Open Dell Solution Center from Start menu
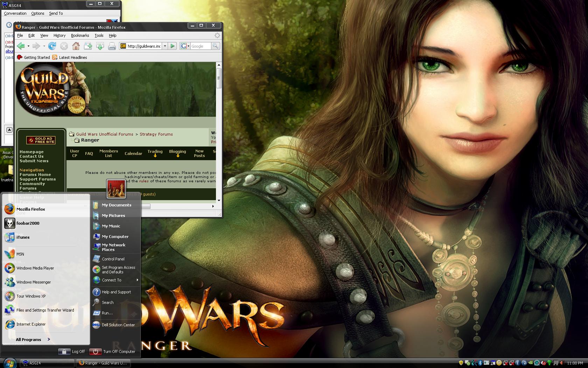The image size is (588, 368). pos(116,325)
